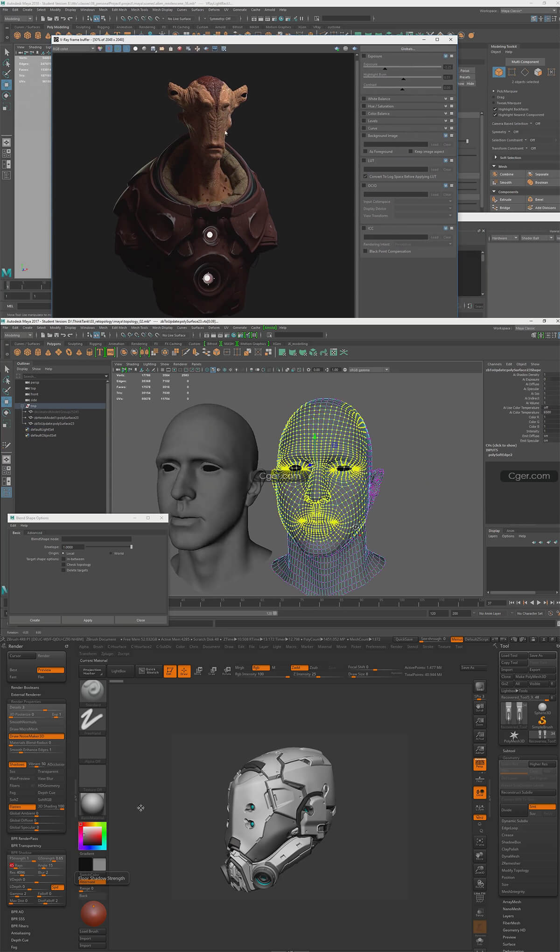560x952 pixels.
Task: Open the red material sphere thumbnail in ZBrush
Action: (93, 913)
